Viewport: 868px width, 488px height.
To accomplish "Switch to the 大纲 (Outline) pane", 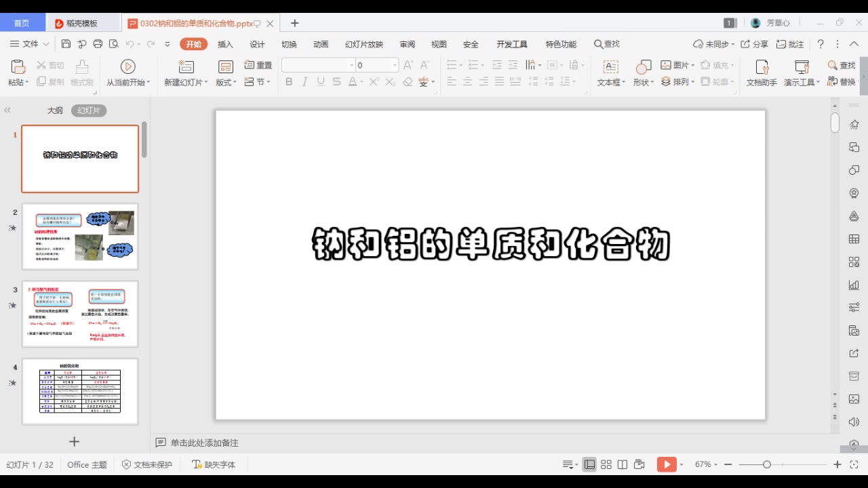I will pos(54,109).
